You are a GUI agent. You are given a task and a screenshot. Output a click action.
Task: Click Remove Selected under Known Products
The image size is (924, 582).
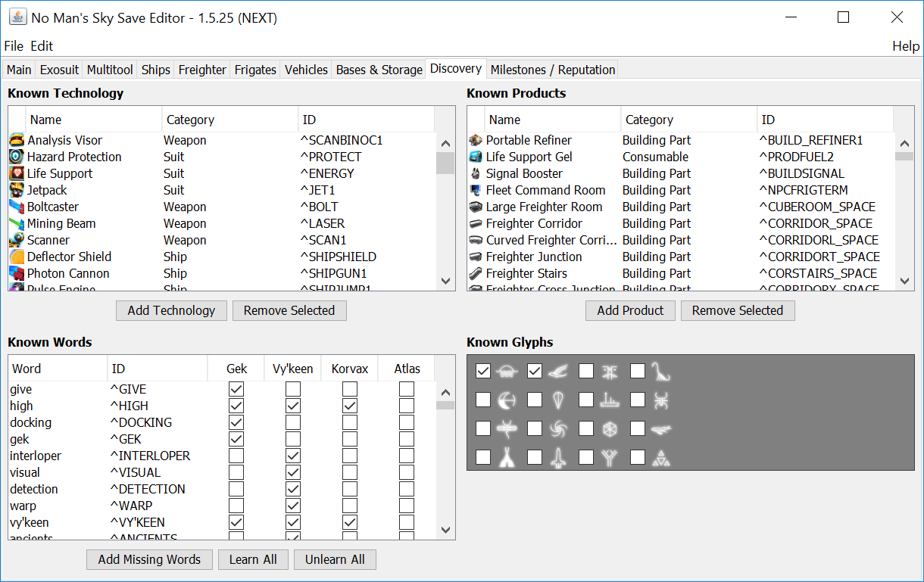tap(738, 310)
